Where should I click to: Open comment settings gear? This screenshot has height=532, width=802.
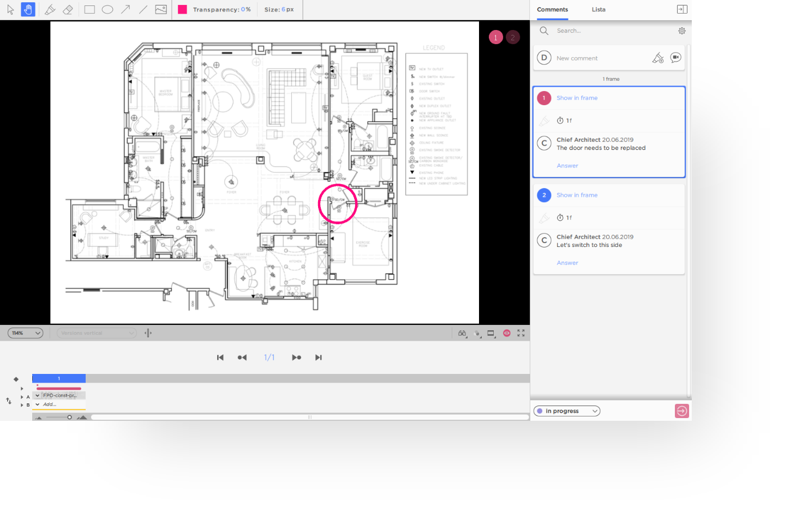click(x=682, y=31)
